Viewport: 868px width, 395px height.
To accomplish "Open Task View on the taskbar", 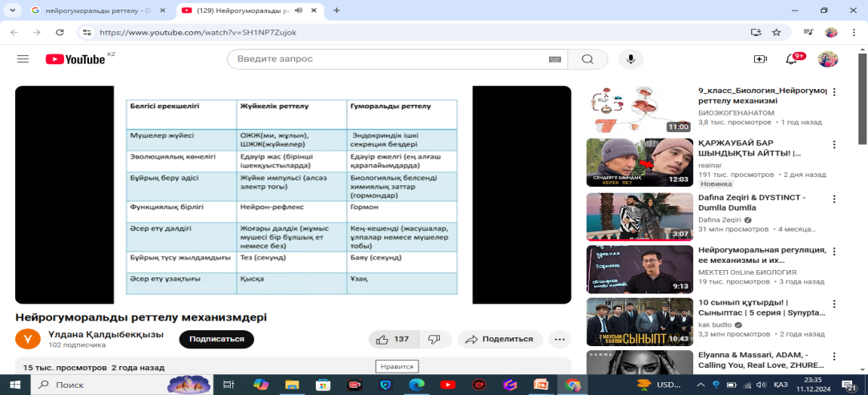I will 228,385.
